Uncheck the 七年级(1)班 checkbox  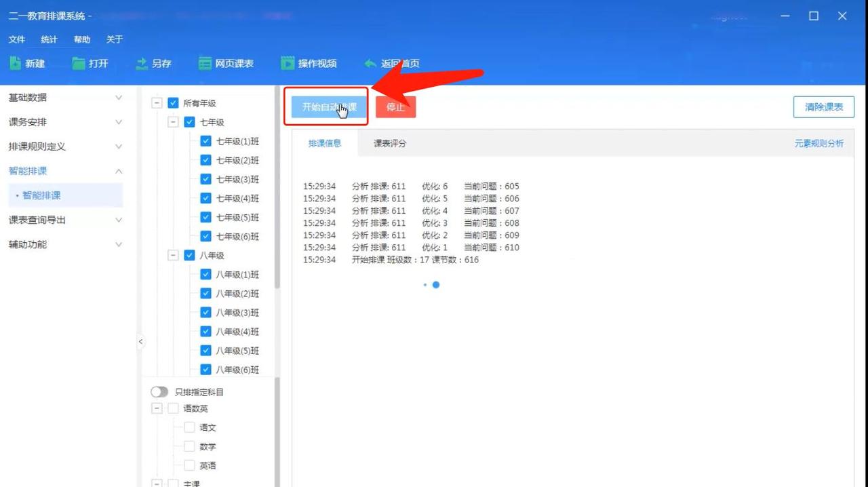click(x=205, y=141)
